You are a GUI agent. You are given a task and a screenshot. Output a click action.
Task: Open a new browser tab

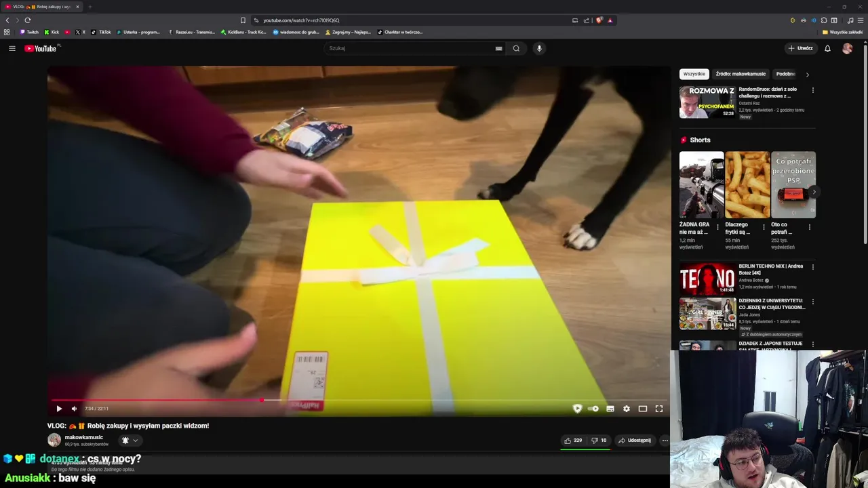pos(90,7)
